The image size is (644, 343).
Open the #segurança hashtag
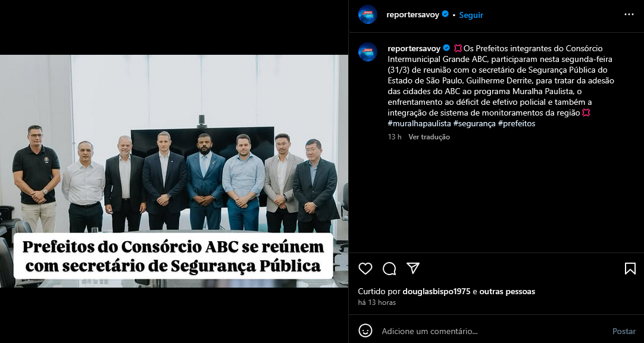coord(474,123)
